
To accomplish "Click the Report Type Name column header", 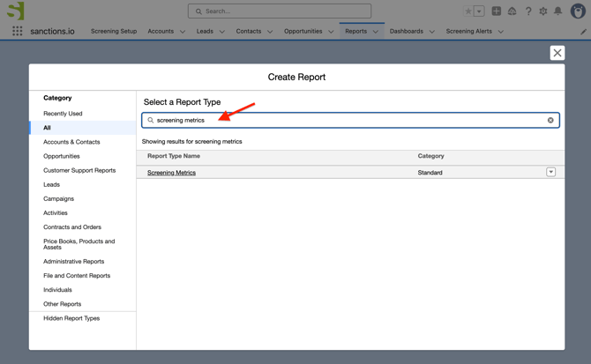I will 174,156.
